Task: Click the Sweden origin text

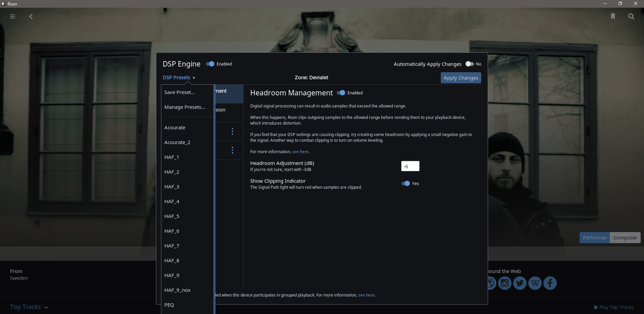Action: tap(19, 278)
